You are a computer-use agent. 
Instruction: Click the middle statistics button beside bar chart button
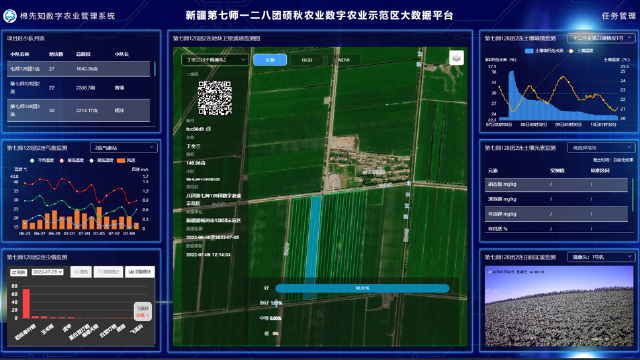tap(108, 272)
